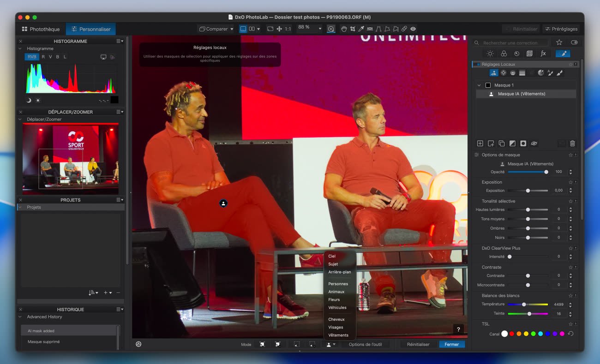
Task: Set zoom to 1:1
Action: point(288,29)
